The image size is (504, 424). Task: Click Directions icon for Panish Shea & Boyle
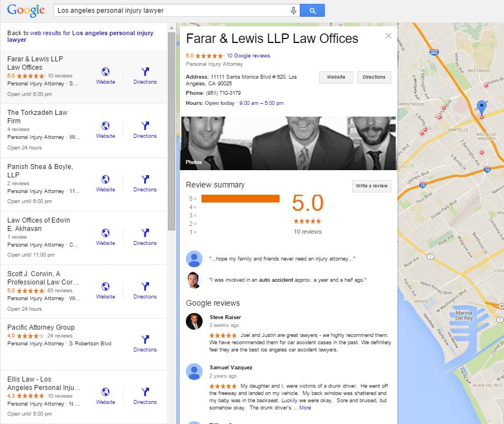145,179
